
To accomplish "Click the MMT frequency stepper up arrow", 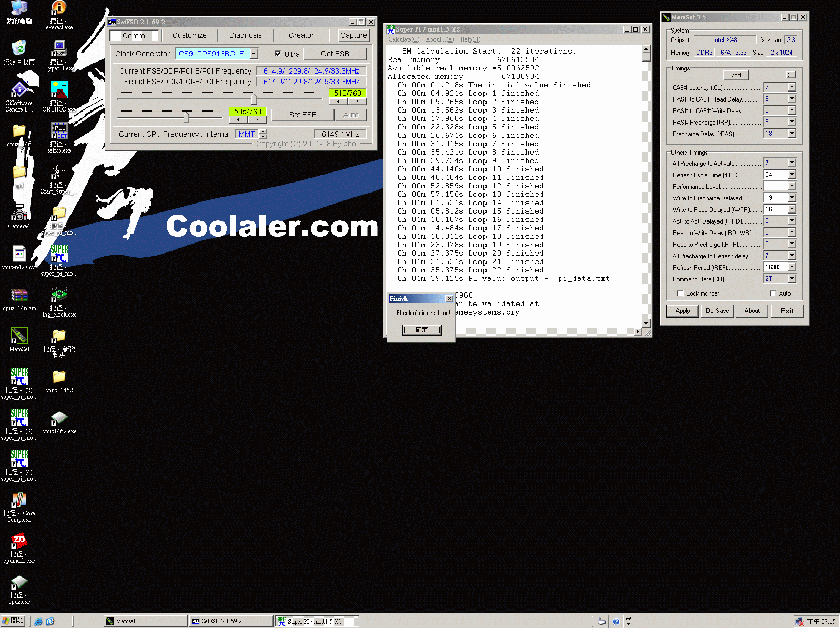I will click(x=263, y=131).
